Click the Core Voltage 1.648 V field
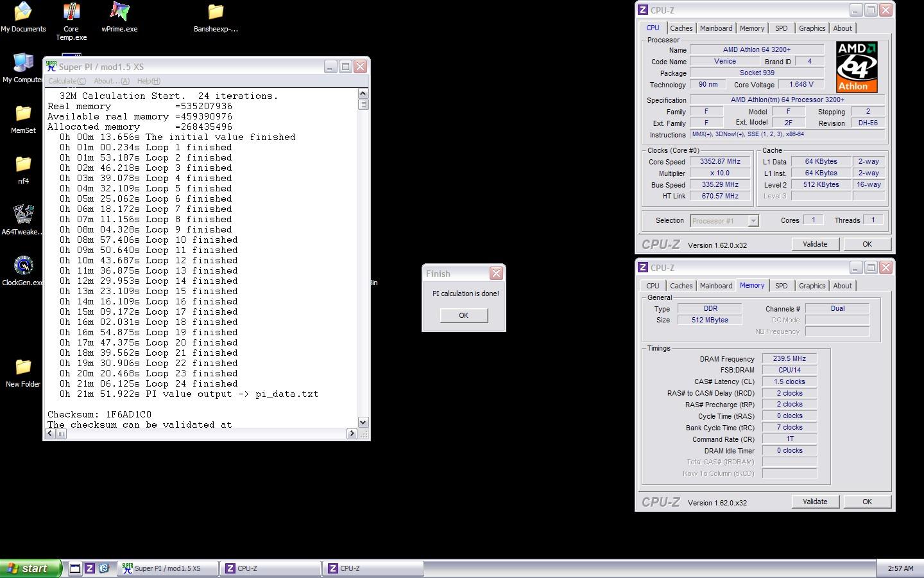The width and height of the screenshot is (924, 578). tap(801, 84)
